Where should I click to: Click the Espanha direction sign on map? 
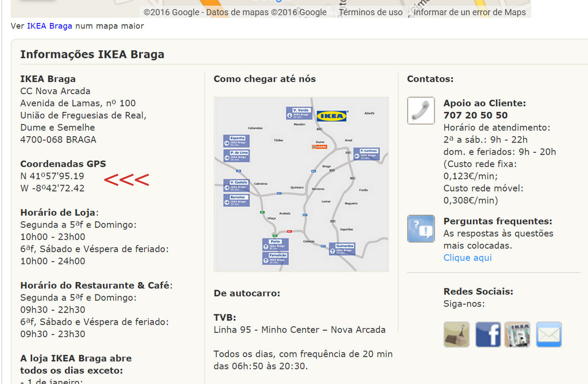tap(237, 141)
